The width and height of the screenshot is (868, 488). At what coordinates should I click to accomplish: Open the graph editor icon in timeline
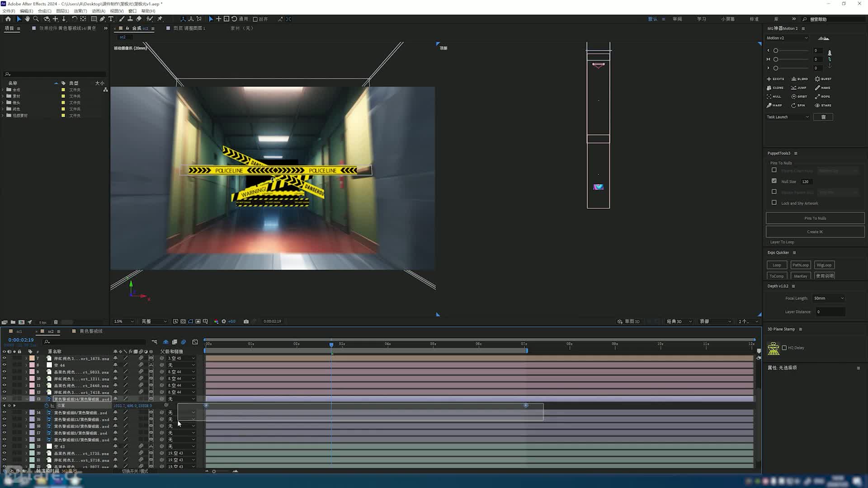click(x=195, y=342)
